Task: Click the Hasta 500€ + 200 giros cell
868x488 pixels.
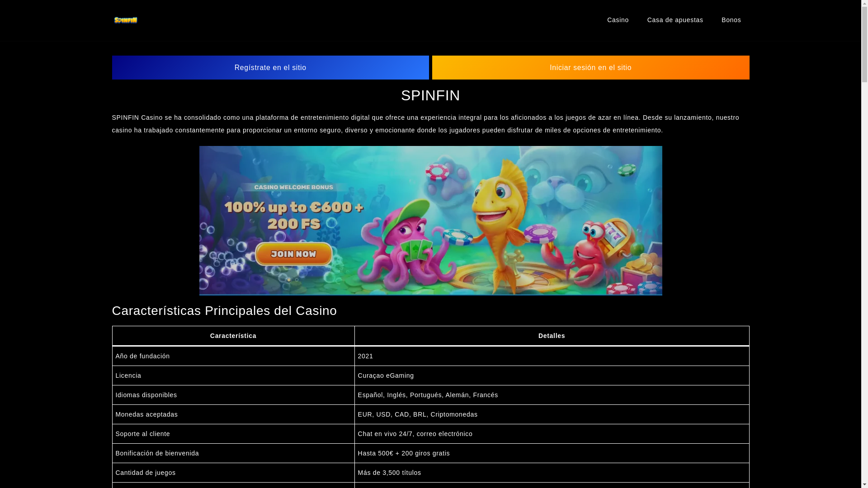Action: [552, 453]
